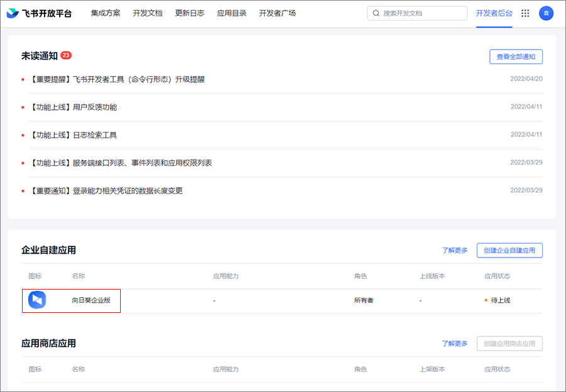
Task: Open the 集成方案 menu
Action: coord(105,13)
